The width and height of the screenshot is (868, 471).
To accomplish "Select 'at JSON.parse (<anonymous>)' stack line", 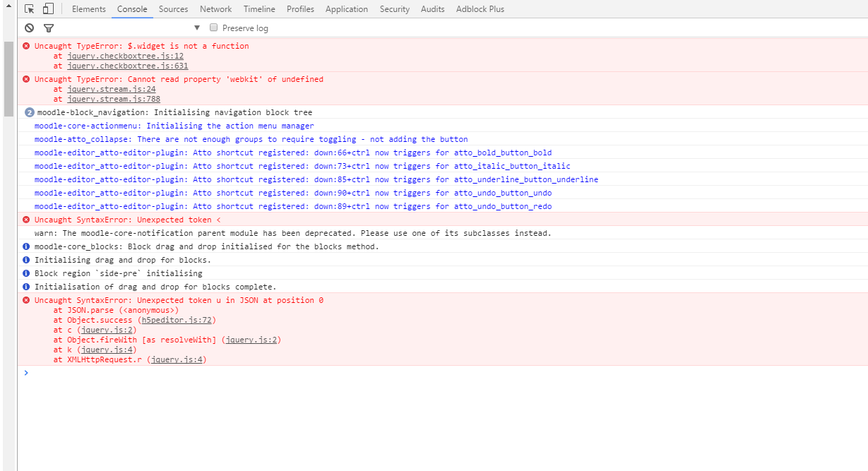I will [x=116, y=310].
